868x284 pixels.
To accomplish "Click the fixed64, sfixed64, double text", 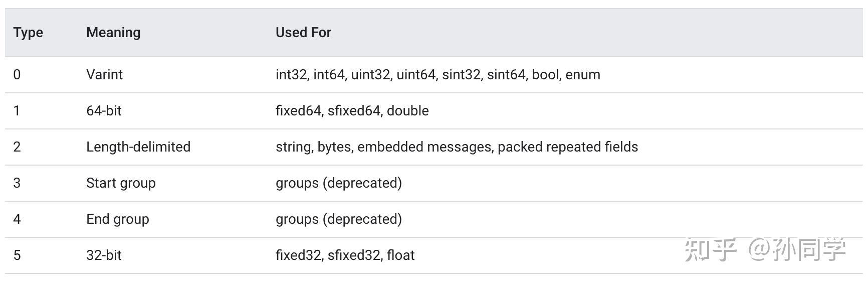I will (x=352, y=111).
